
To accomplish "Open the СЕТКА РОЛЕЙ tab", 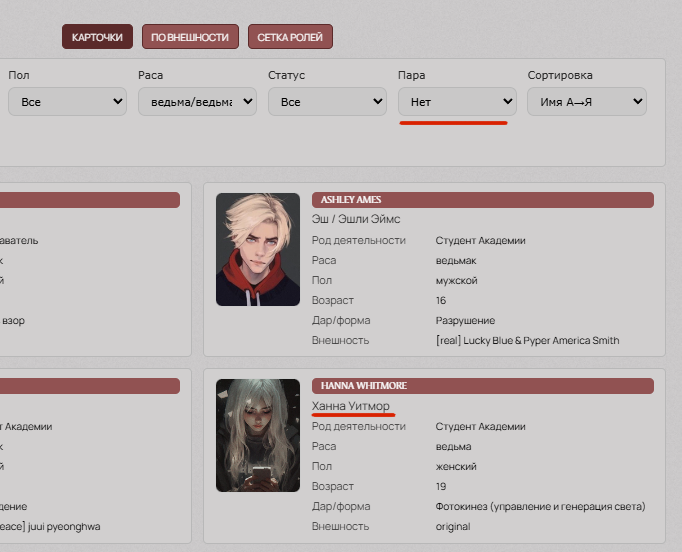I will 290,37.
